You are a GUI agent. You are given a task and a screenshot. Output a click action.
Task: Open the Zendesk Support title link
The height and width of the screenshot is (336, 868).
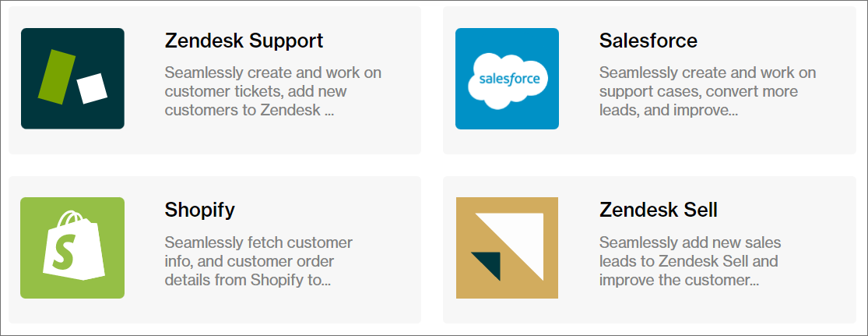244,41
